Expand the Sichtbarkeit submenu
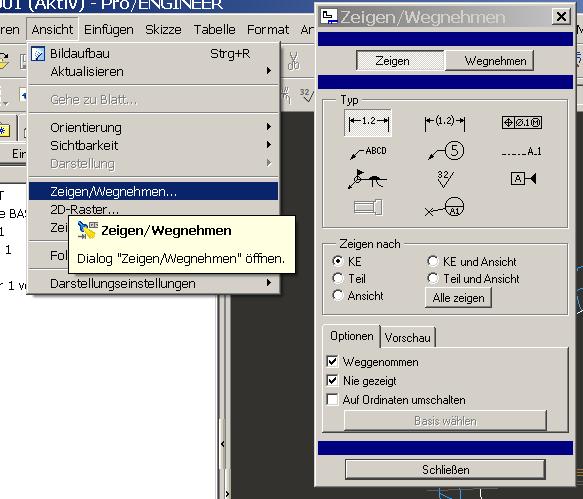This screenshot has width=583, height=499. pos(153,145)
